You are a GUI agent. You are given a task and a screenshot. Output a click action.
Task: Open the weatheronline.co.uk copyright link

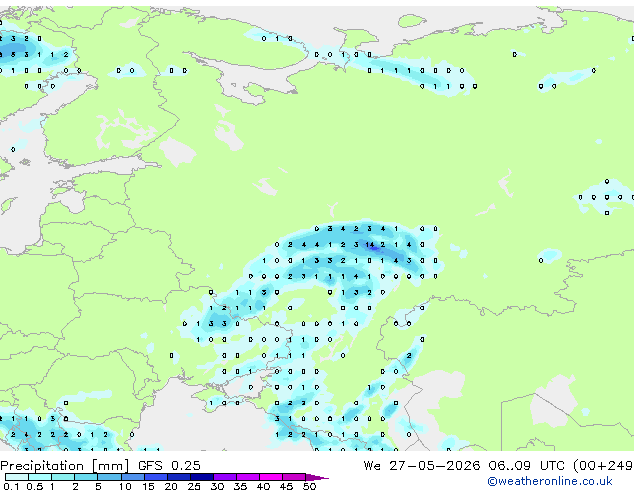[550, 481]
